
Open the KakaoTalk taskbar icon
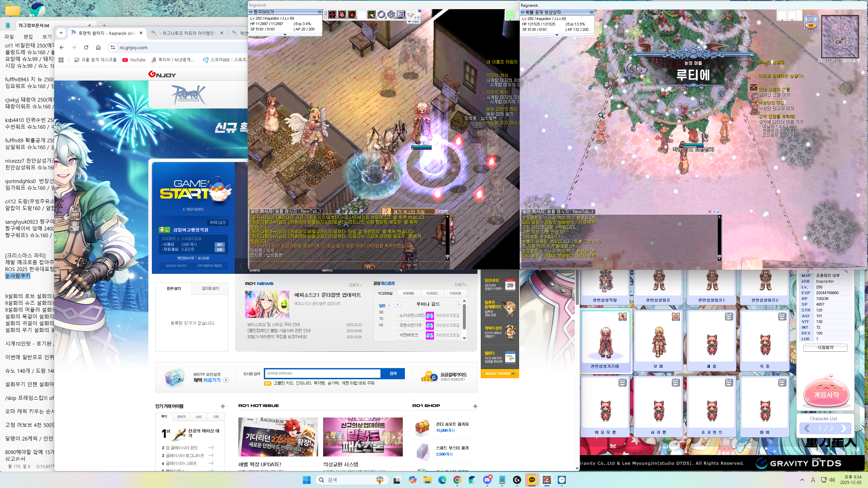click(x=532, y=480)
